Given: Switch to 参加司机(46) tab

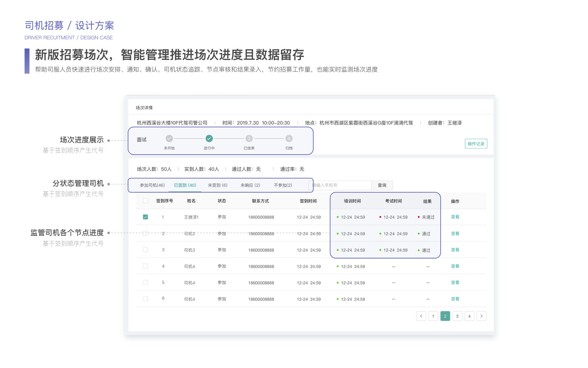Looking at the screenshot, I should point(152,185).
